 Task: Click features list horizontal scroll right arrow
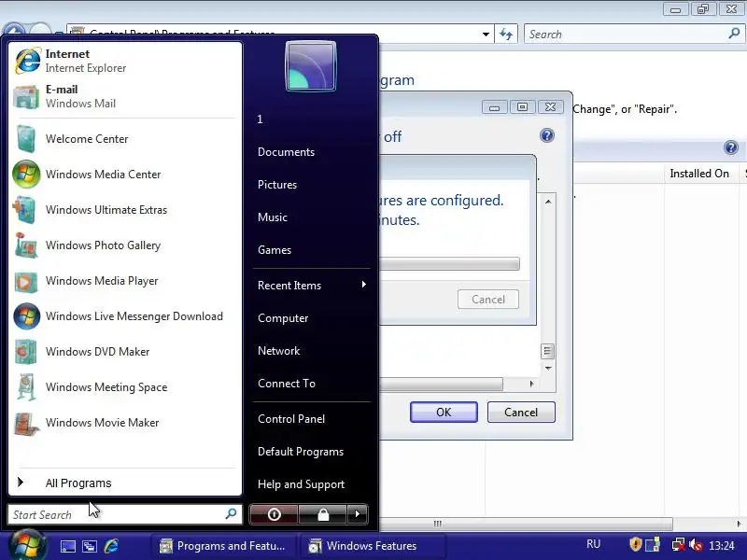coord(531,384)
